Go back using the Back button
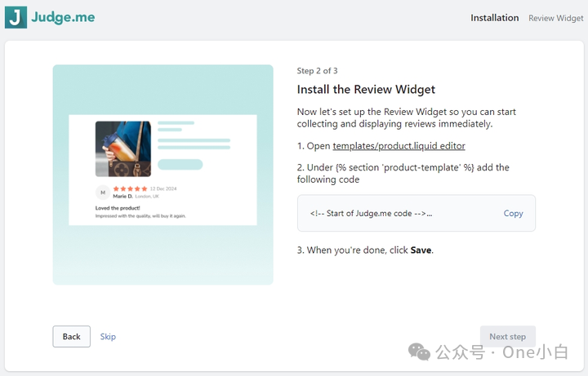 pyautogui.click(x=72, y=337)
